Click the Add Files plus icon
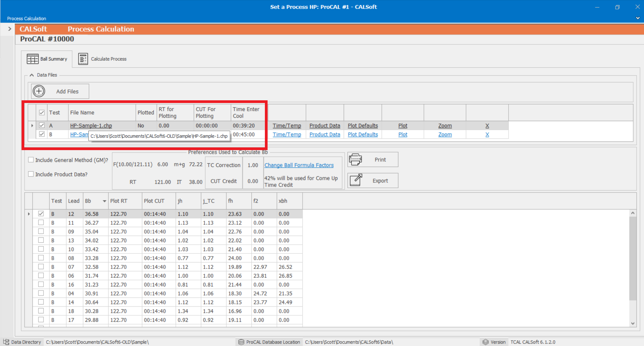This screenshot has width=644, height=346. coord(39,91)
